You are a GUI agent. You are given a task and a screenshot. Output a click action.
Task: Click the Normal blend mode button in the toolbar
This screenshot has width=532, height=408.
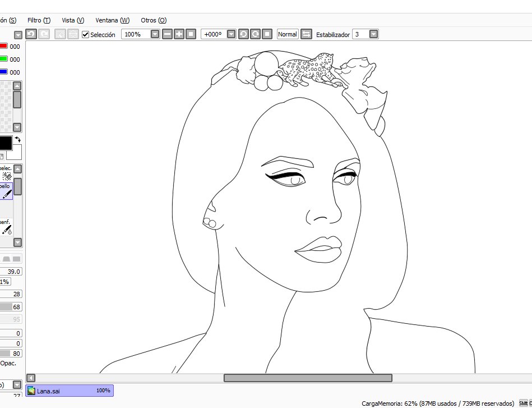(288, 34)
